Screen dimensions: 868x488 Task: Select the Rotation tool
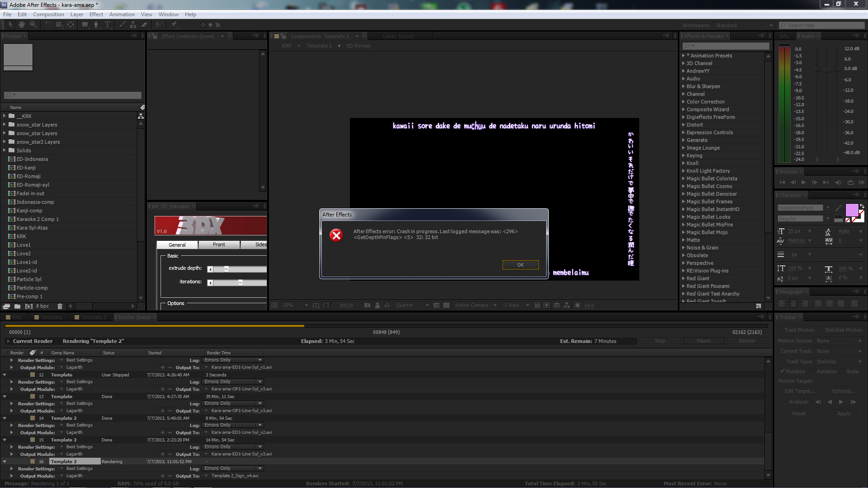coord(48,24)
